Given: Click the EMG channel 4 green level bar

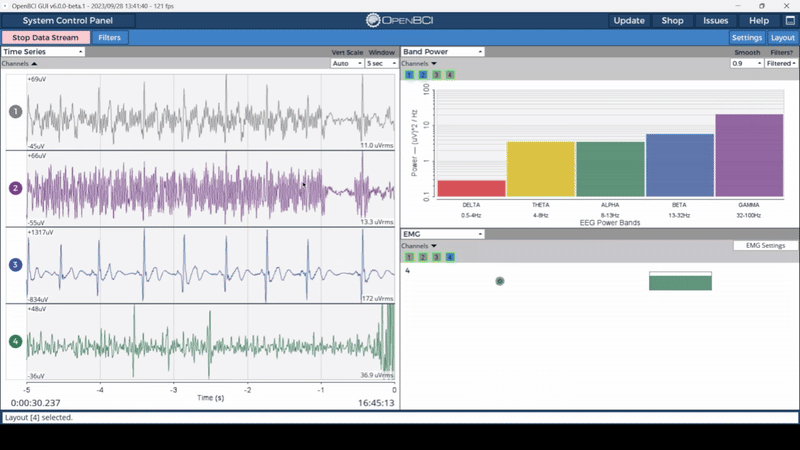Looking at the screenshot, I should coord(680,283).
